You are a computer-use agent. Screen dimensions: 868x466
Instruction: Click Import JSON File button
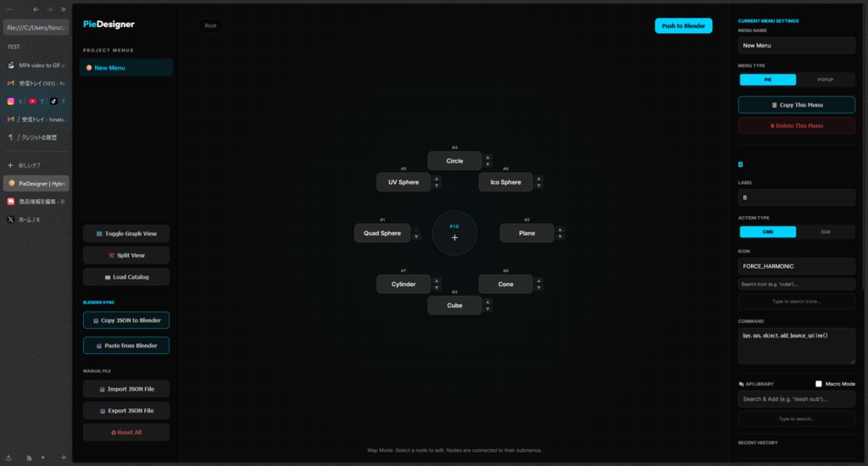click(x=126, y=389)
